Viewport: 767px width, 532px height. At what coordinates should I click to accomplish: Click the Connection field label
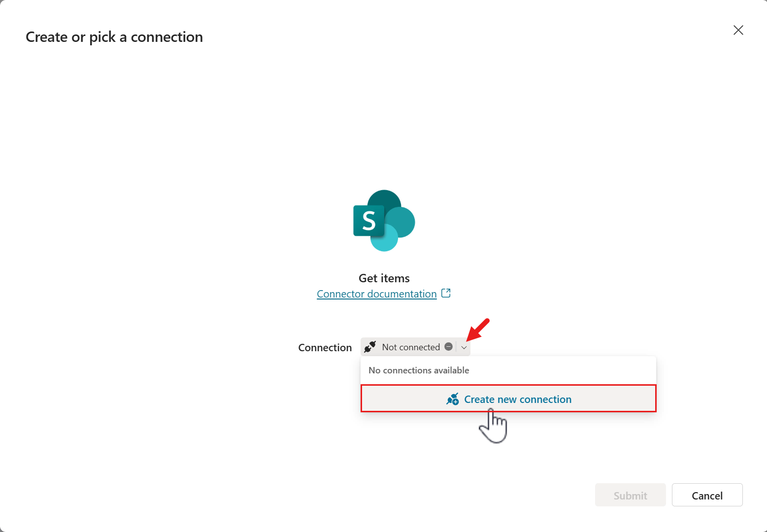(325, 348)
